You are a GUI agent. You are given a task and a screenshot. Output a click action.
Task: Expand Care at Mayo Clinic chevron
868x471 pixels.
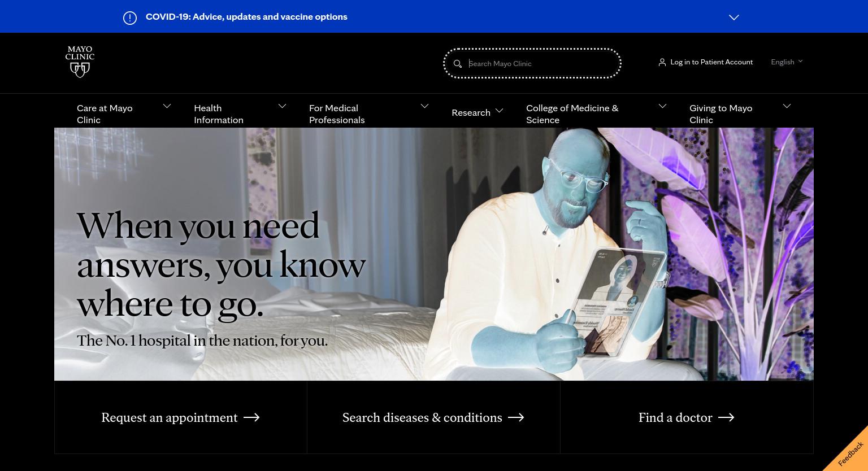pyautogui.click(x=167, y=106)
